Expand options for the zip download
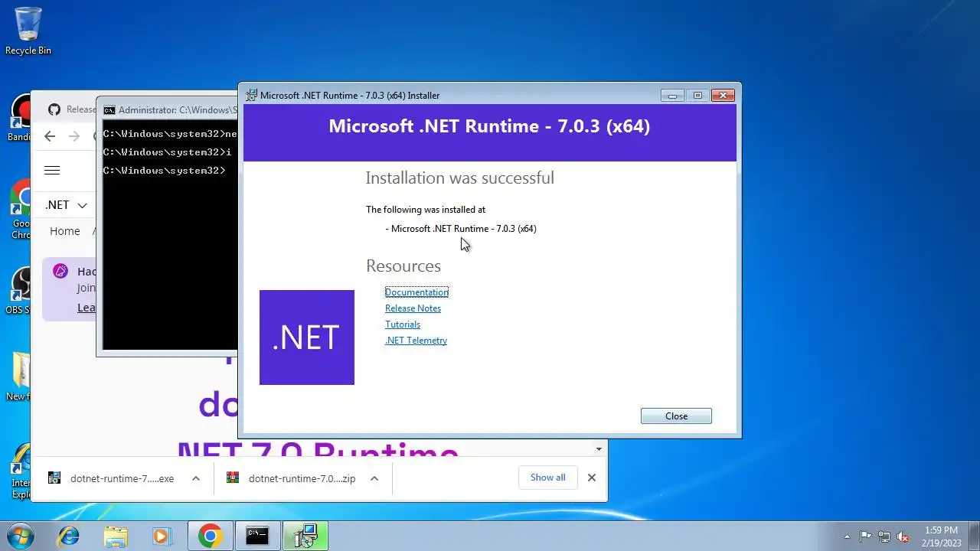This screenshot has width=980, height=551. pyautogui.click(x=374, y=478)
